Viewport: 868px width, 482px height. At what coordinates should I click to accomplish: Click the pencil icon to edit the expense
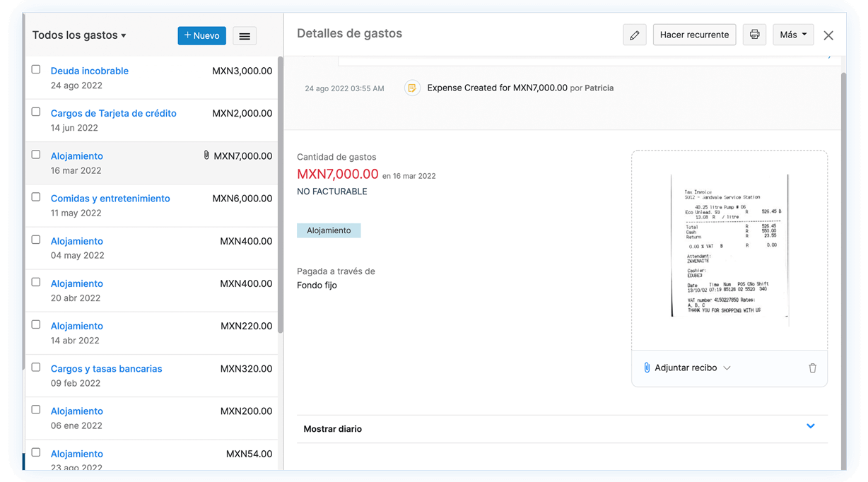click(634, 34)
